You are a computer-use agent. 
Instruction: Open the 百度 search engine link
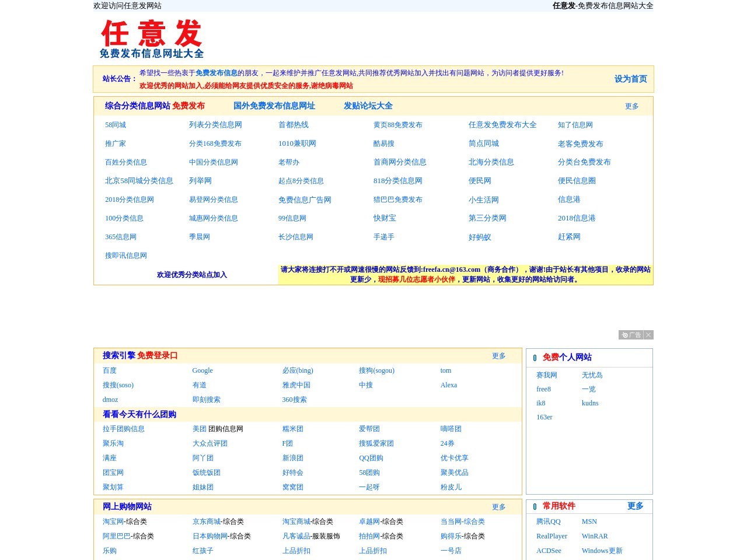click(110, 370)
